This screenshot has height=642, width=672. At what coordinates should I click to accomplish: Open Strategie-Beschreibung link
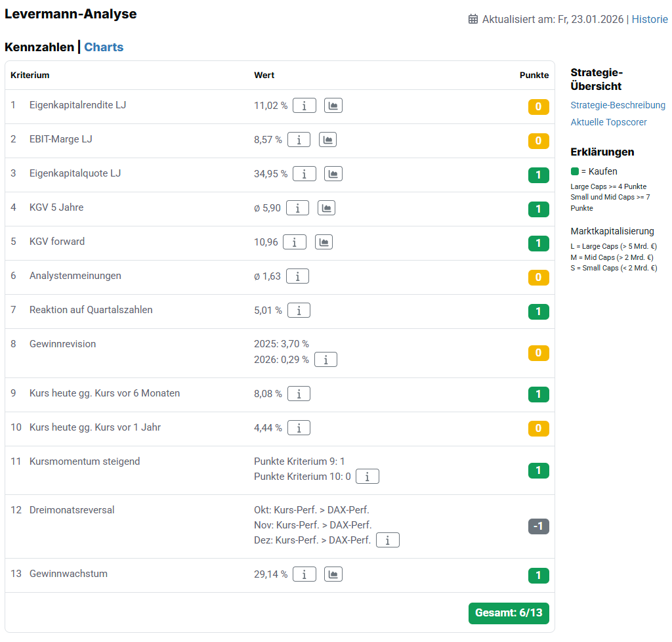tap(618, 105)
